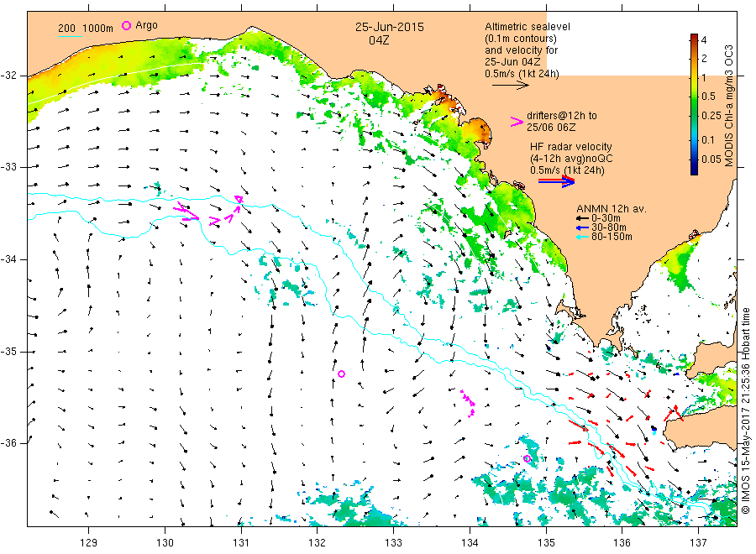Click the ANMN 12h av. heading
Image resolution: width=756 pixels, height=554 pixels.
pos(612,209)
